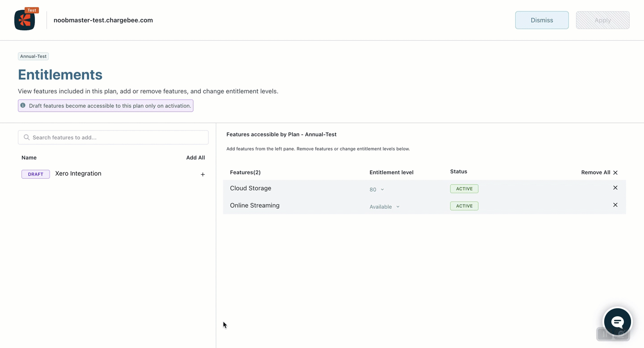This screenshot has height=348, width=644.
Task: Click the Apply button
Action: click(x=602, y=20)
